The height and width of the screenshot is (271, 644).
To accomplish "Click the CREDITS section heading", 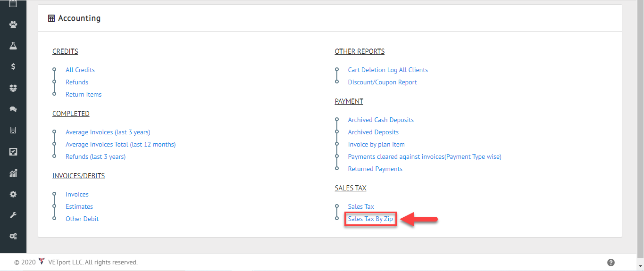I will (65, 51).
